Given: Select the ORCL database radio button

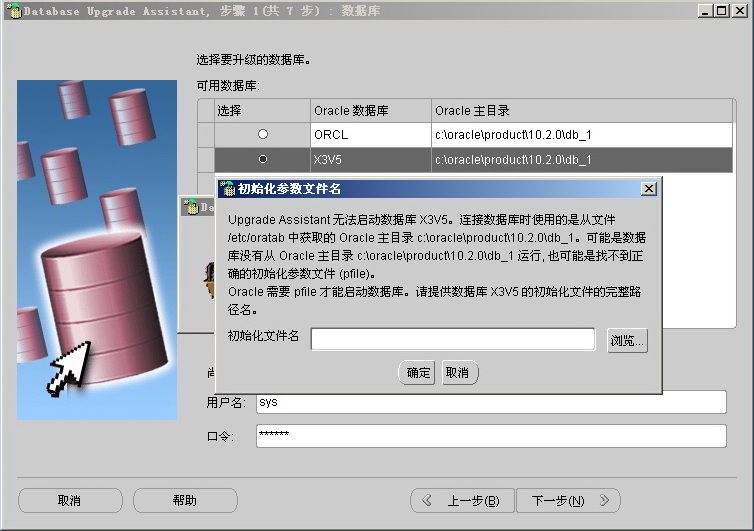Looking at the screenshot, I should (263, 134).
